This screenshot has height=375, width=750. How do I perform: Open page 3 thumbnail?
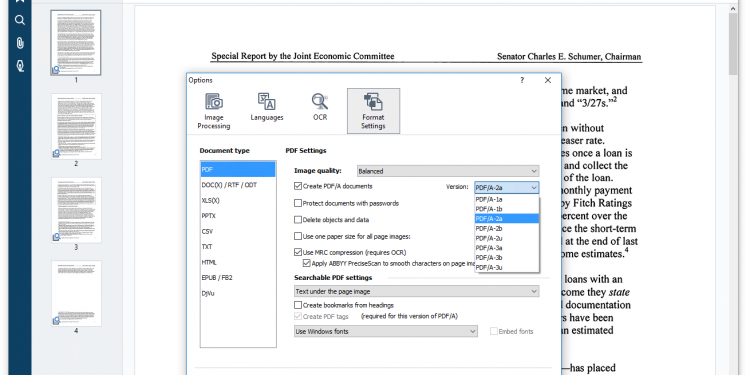click(x=76, y=210)
